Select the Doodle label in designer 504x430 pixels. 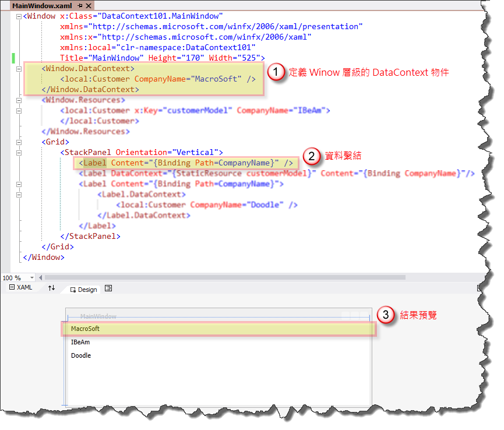pyautogui.click(x=81, y=356)
